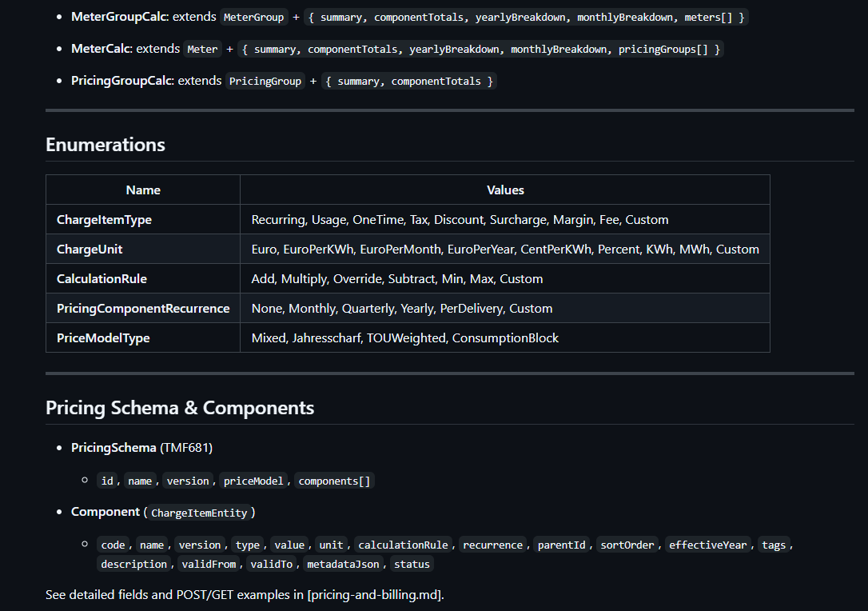
Task: Click the 'tags' field tag
Action: (x=774, y=545)
